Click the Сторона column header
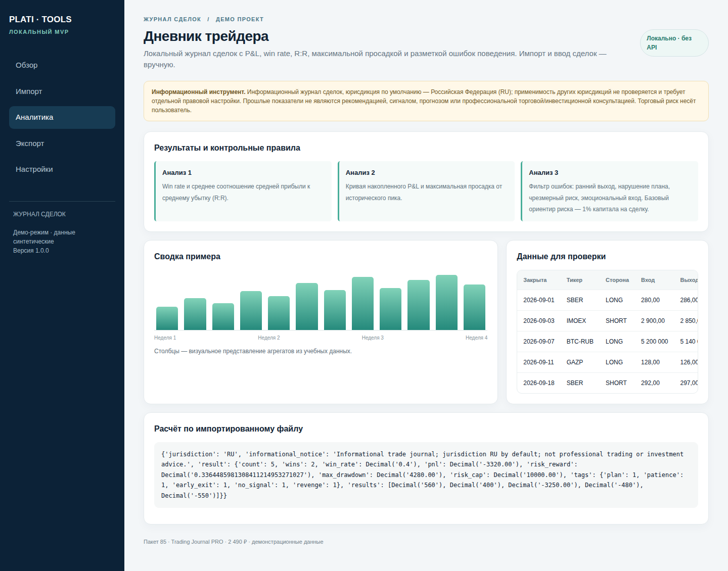Viewport: 728px width, 571px height. [x=617, y=280]
